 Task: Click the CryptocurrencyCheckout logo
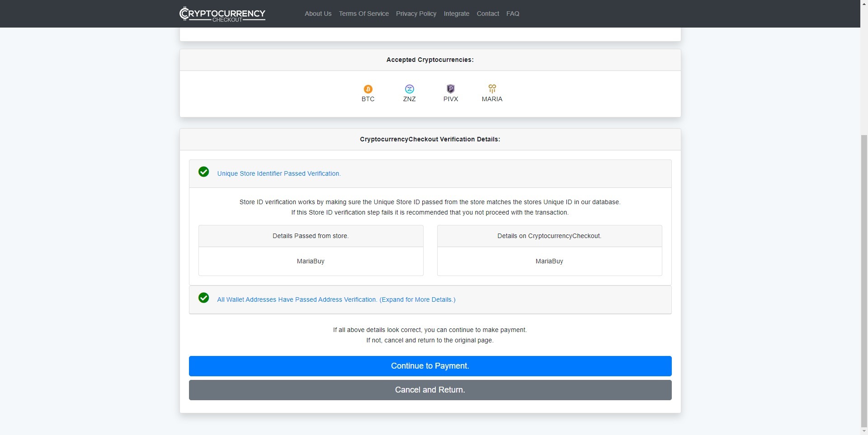click(222, 14)
